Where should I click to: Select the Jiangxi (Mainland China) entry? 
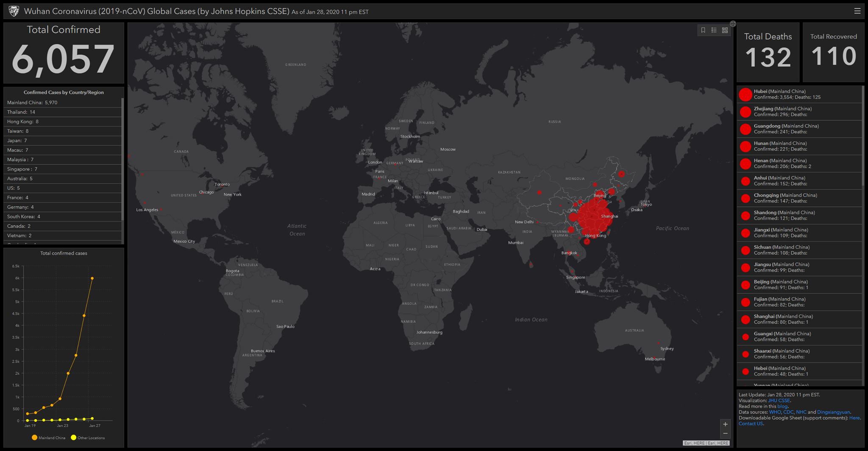pyautogui.click(x=799, y=233)
